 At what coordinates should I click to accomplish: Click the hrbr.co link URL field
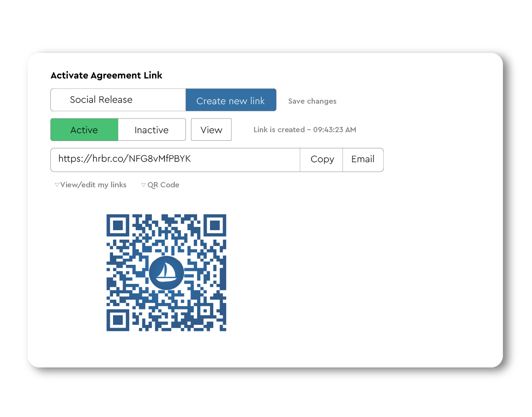click(175, 160)
